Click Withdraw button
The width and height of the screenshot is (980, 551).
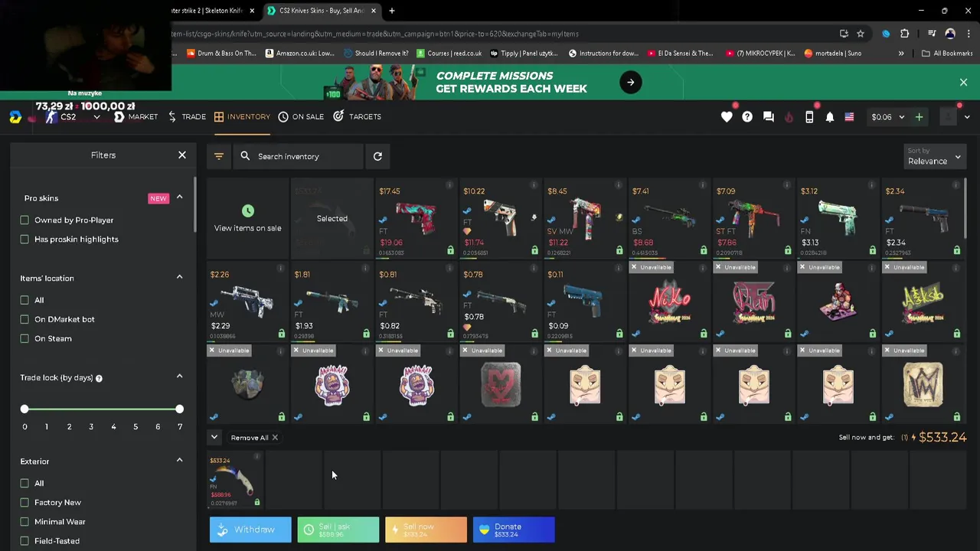[x=250, y=530]
